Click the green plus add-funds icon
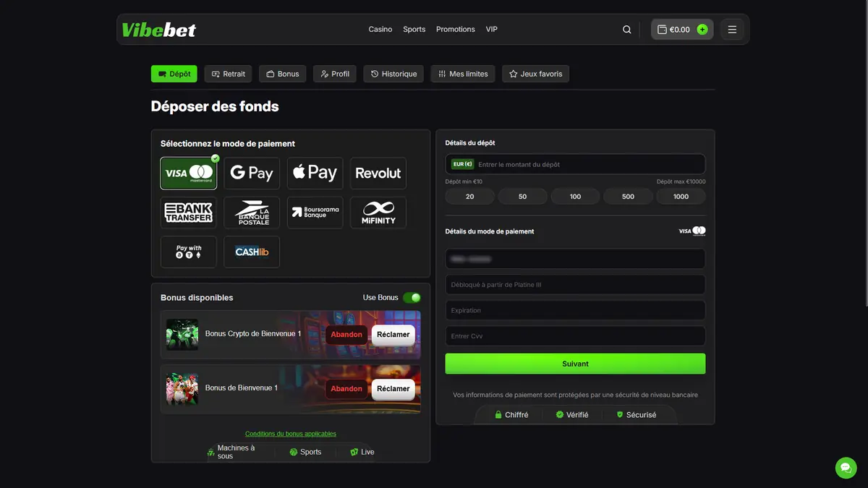868x488 pixels. 702,30
